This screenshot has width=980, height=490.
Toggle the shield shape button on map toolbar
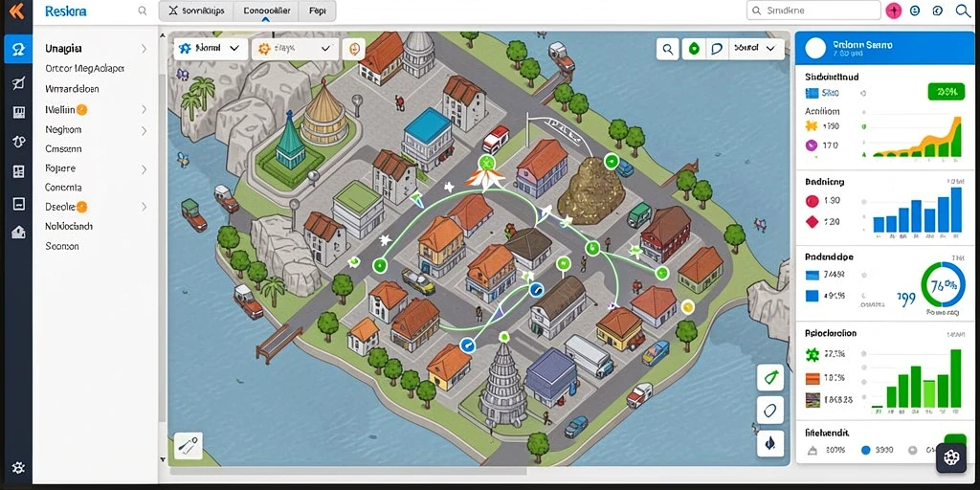pyautogui.click(x=717, y=48)
